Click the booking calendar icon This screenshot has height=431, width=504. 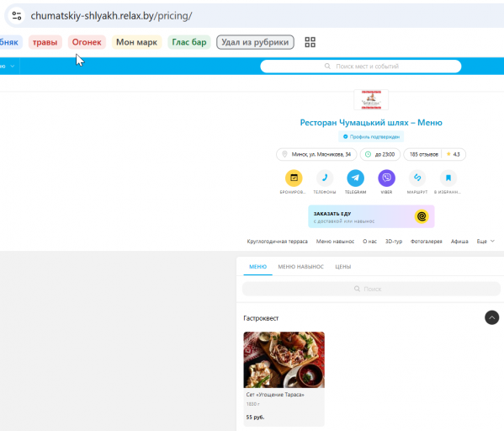click(x=294, y=178)
